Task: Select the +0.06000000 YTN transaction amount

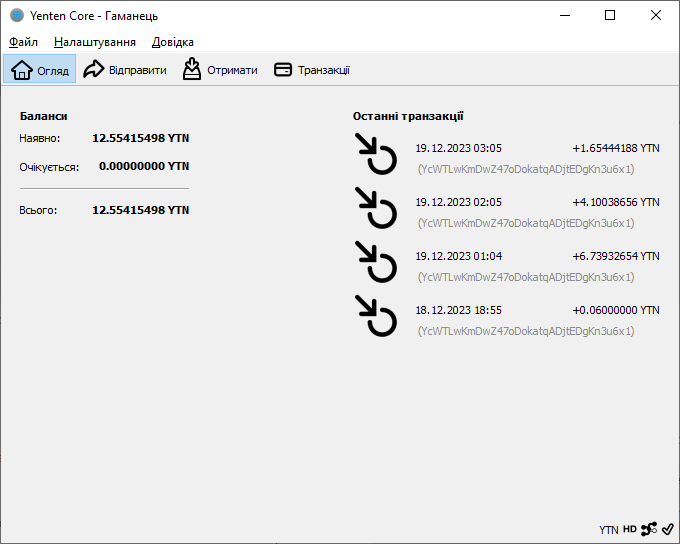Action: pos(616,310)
